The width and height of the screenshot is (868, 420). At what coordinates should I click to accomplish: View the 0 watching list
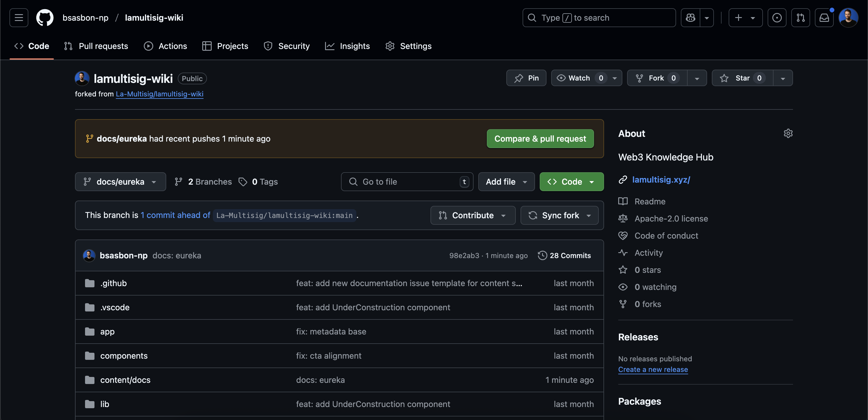(x=655, y=287)
